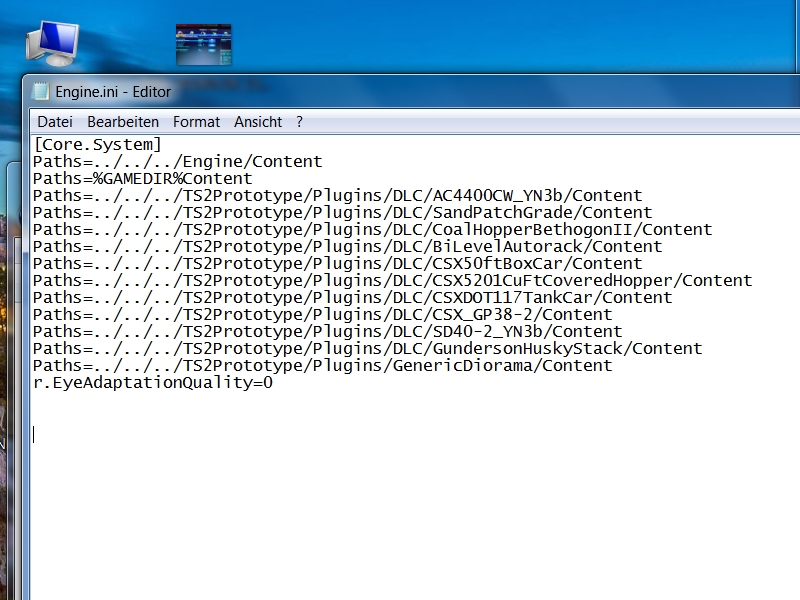Click the Paths=%GAMEDIR%Content line
This screenshot has width=800, height=600.
coord(143,179)
